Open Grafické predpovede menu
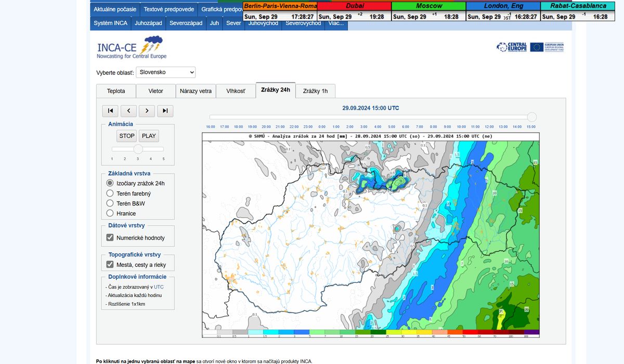This screenshot has height=364, width=624. point(220,9)
